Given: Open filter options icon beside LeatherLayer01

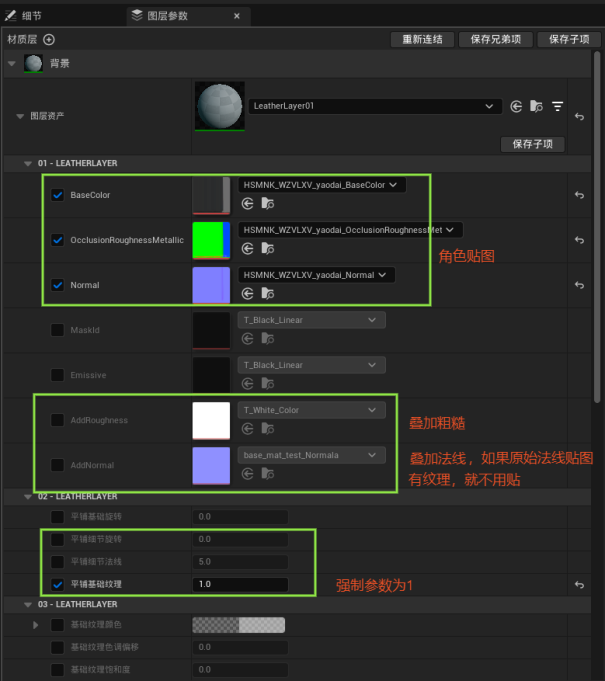Looking at the screenshot, I should point(558,106).
